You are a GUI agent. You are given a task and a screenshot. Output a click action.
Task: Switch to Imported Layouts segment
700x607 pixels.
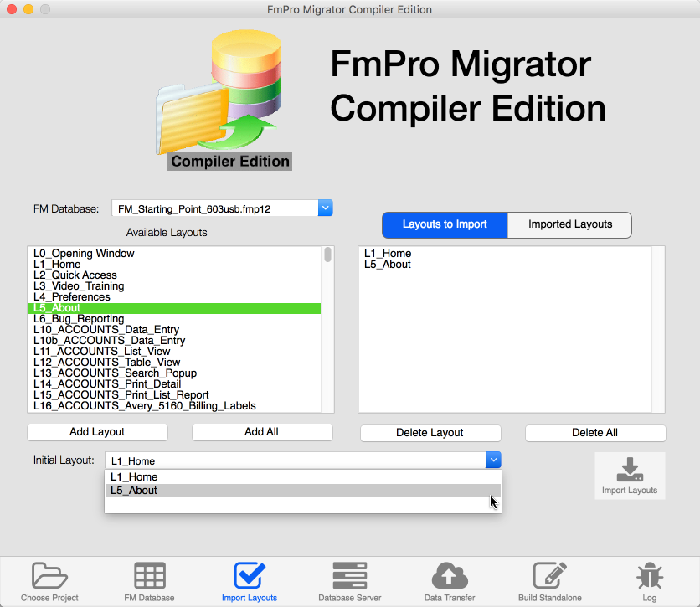coord(570,224)
